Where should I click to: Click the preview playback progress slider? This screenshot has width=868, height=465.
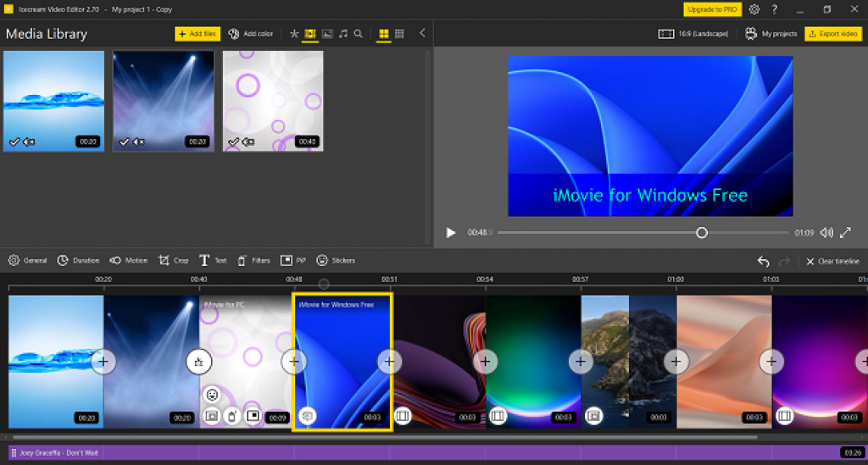643,233
